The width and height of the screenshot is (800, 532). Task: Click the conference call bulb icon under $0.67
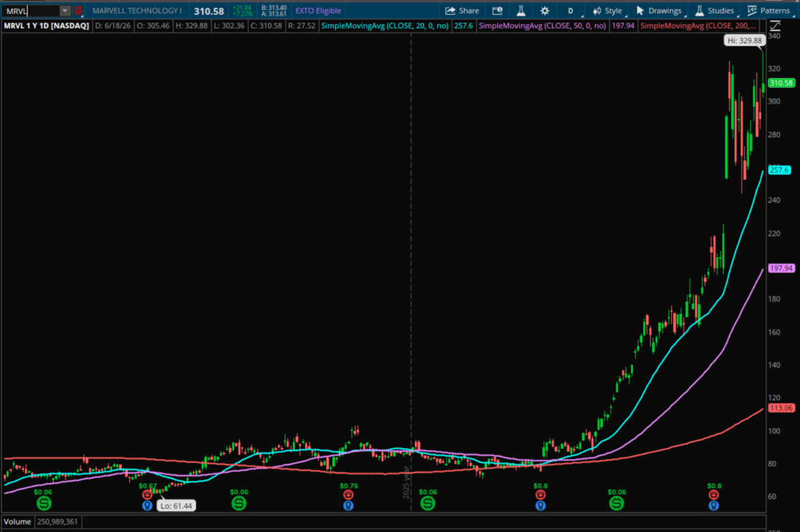(x=147, y=506)
